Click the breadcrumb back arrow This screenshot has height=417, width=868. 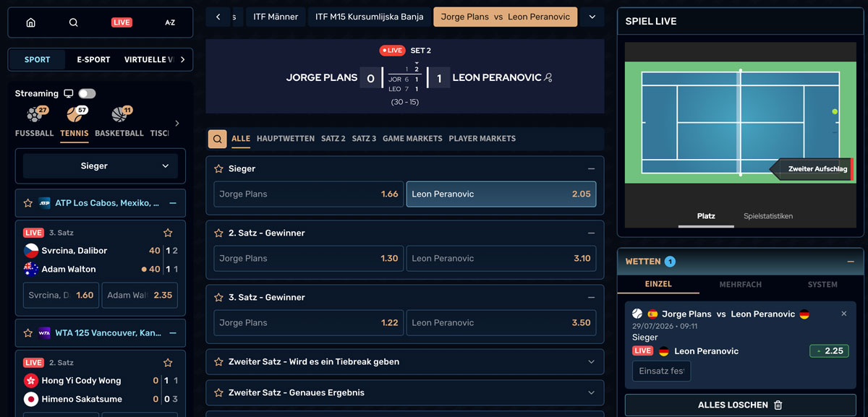tap(218, 17)
